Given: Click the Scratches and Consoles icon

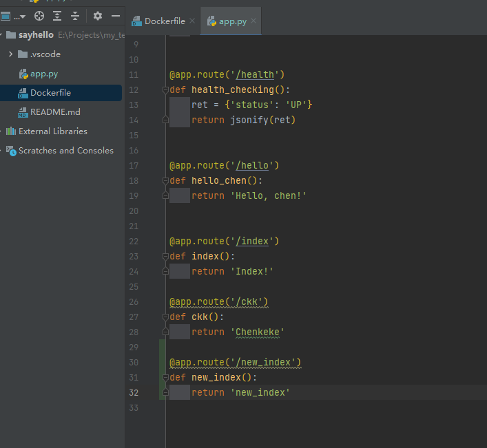Looking at the screenshot, I should [11, 150].
